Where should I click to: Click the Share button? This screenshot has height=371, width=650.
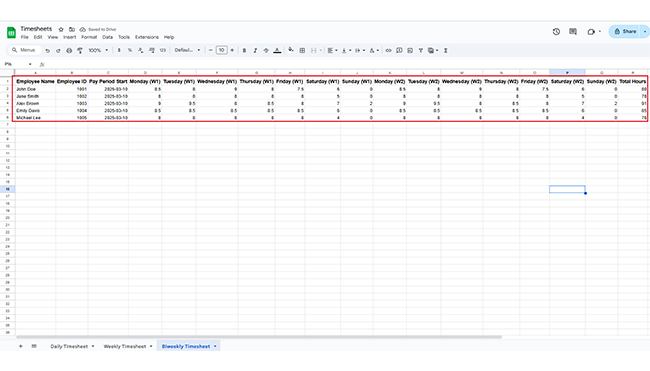626,32
